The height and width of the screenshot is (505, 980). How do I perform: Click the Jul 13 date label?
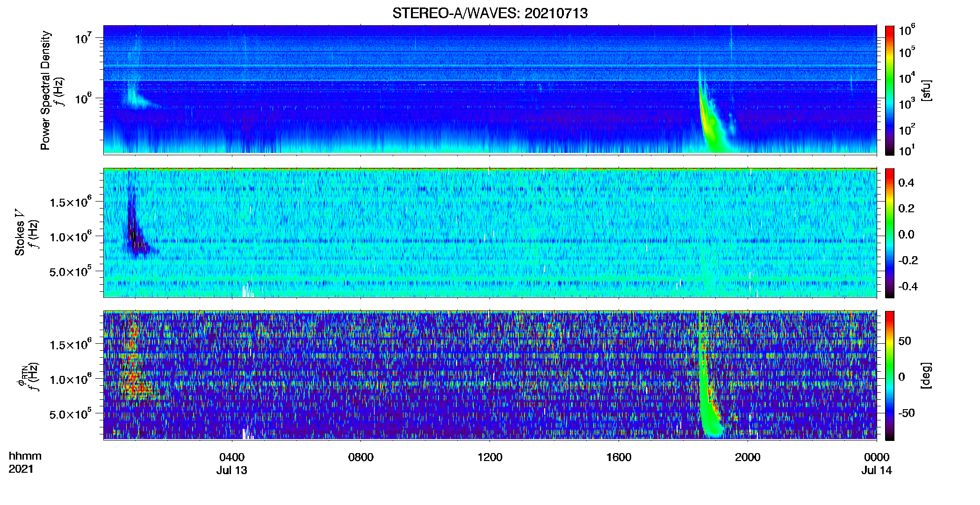(232, 470)
